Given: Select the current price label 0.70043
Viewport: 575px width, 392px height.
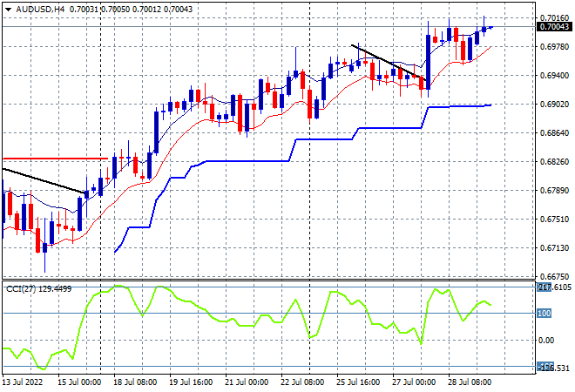Looking at the screenshot, I should 554,26.
